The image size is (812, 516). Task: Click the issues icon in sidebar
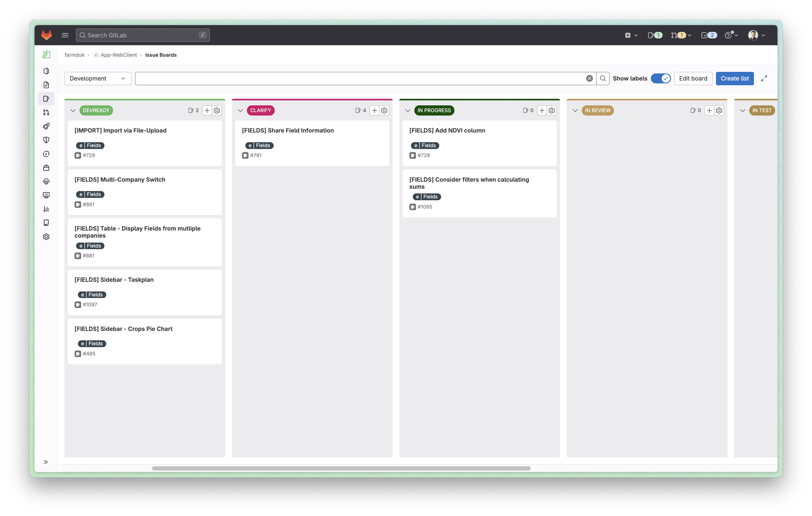click(x=47, y=98)
